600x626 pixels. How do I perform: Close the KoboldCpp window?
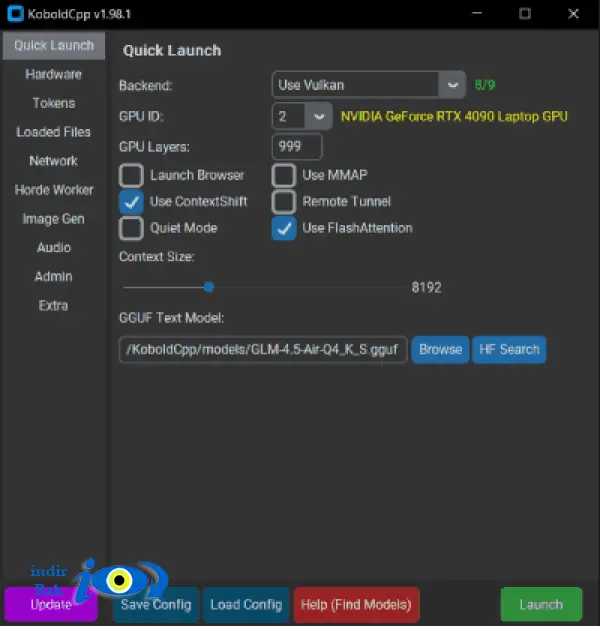pos(573,14)
